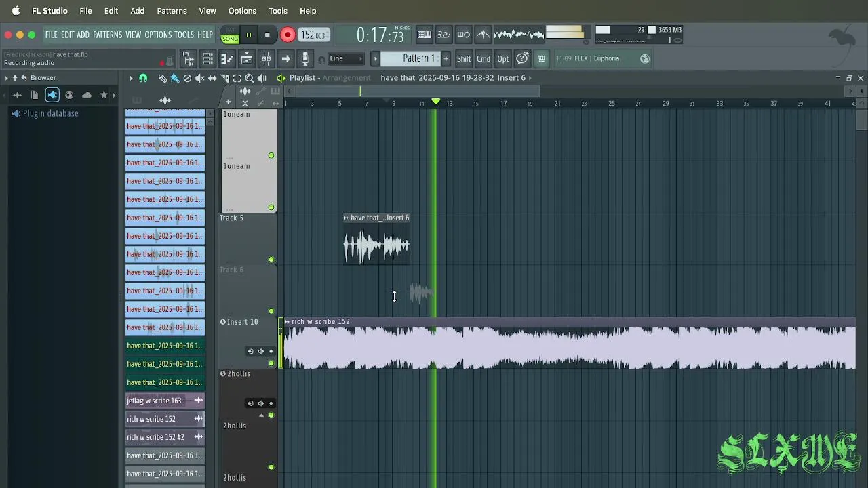
Task: Select the Playback speaker tool
Action: click(262, 78)
